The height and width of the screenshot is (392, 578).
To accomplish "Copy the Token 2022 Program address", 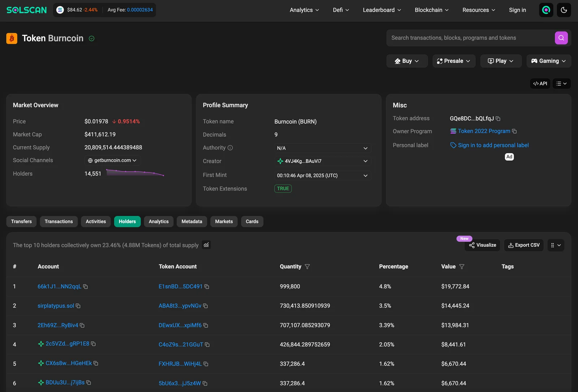I will point(514,131).
